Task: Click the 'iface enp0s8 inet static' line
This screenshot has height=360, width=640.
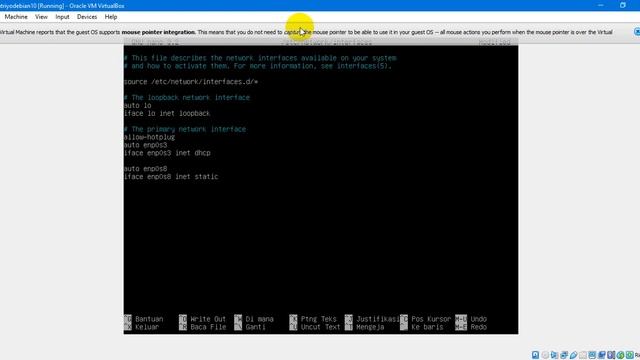Action: [x=171, y=177]
